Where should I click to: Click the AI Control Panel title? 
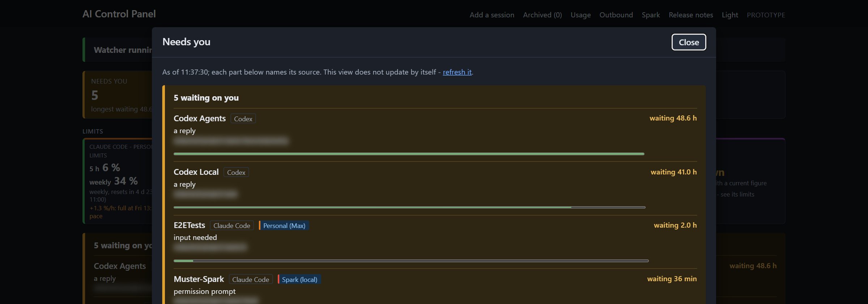119,14
